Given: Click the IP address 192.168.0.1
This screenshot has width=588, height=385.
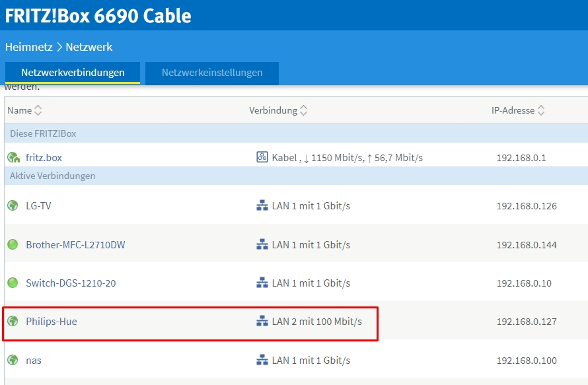Looking at the screenshot, I should click(521, 158).
